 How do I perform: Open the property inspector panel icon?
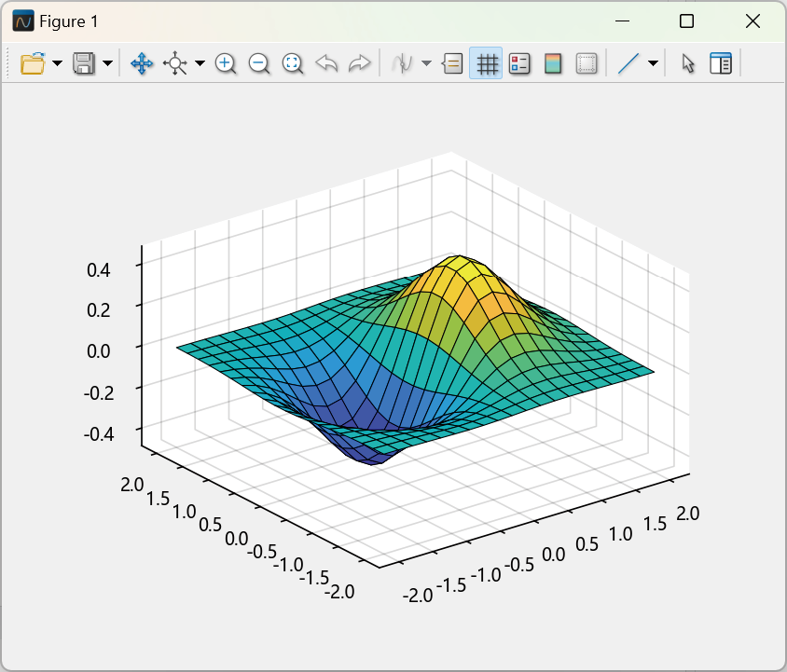coord(721,63)
